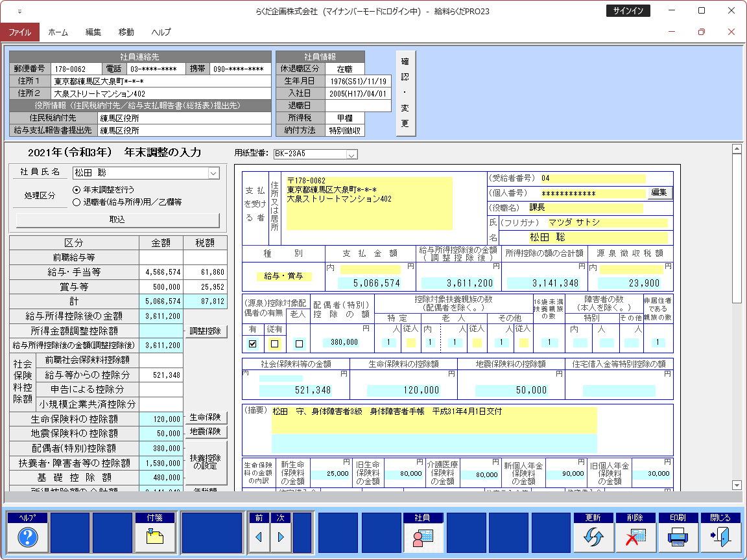747x560 pixels.
Task: Click the 取込 button
Action: [117, 220]
